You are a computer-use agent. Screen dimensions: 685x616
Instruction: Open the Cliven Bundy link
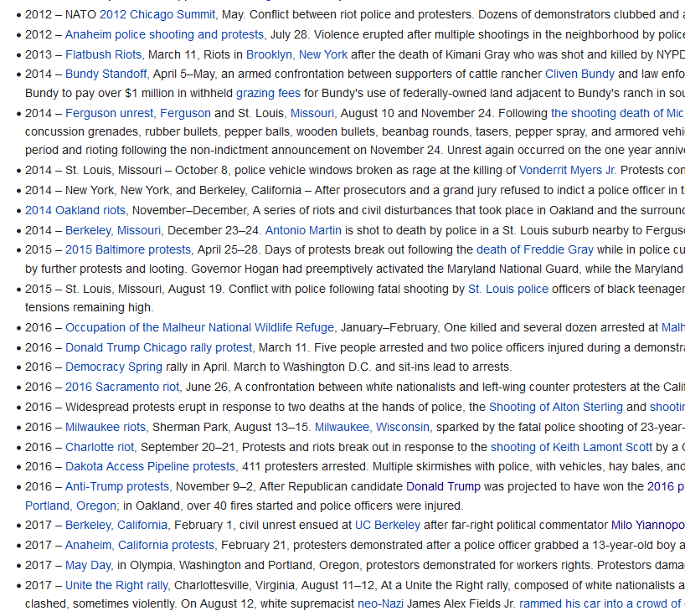[x=579, y=74]
